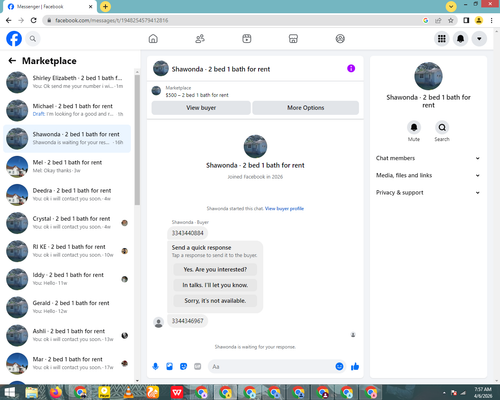This screenshot has height=400, width=500.
Task: Open the View buyer profile link
Action: click(284, 209)
